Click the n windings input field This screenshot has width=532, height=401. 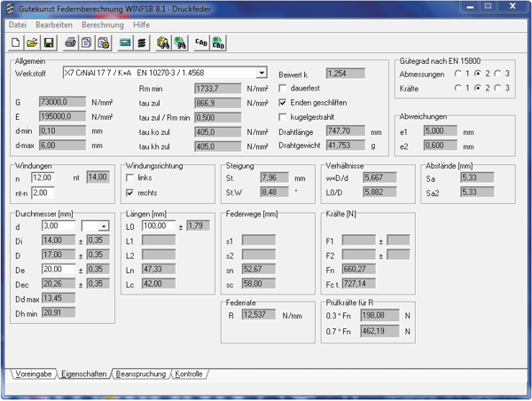(43, 177)
